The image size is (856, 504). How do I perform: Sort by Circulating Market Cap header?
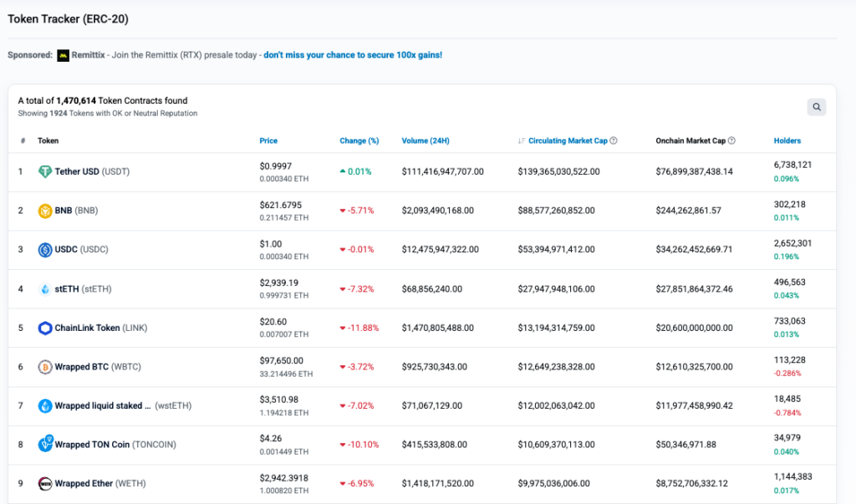pyautogui.click(x=568, y=141)
